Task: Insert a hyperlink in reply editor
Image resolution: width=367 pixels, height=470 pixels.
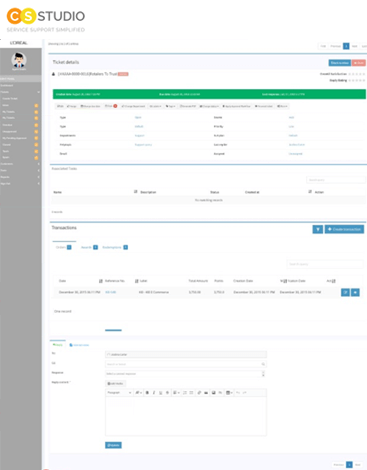Action: pos(199,393)
